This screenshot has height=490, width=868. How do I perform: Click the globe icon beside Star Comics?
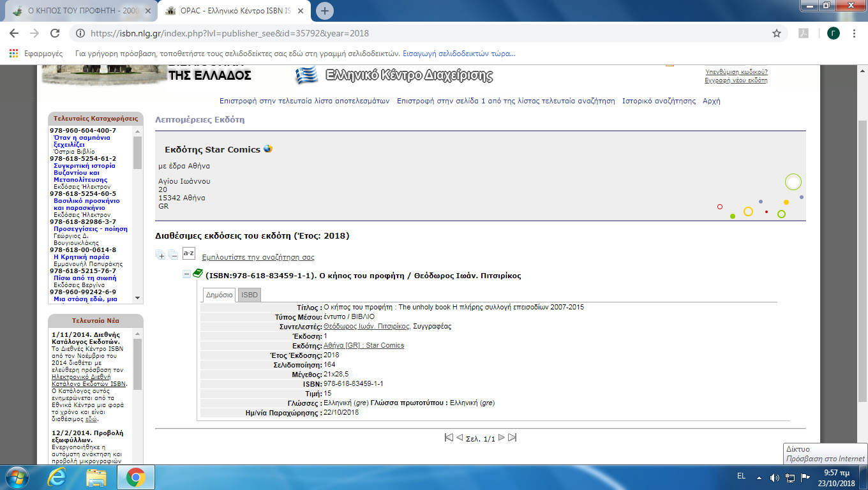[268, 149]
